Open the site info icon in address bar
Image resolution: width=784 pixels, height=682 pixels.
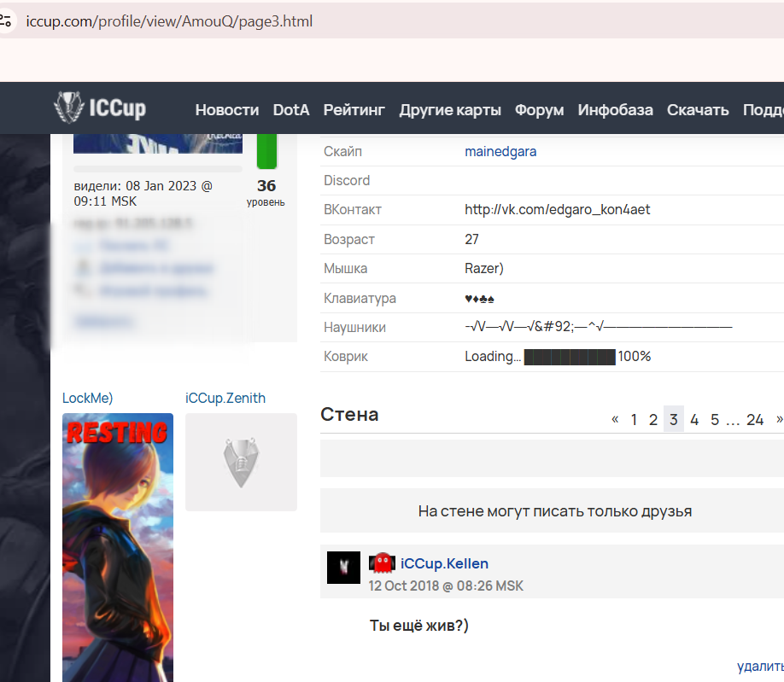click(x=5, y=21)
